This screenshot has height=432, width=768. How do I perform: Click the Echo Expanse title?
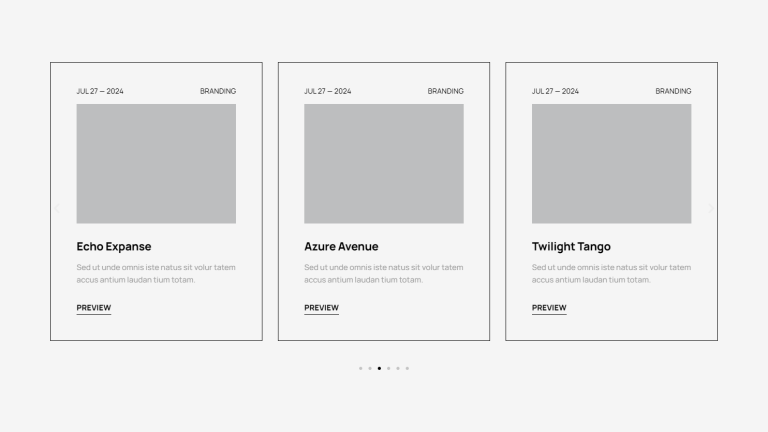(114, 246)
